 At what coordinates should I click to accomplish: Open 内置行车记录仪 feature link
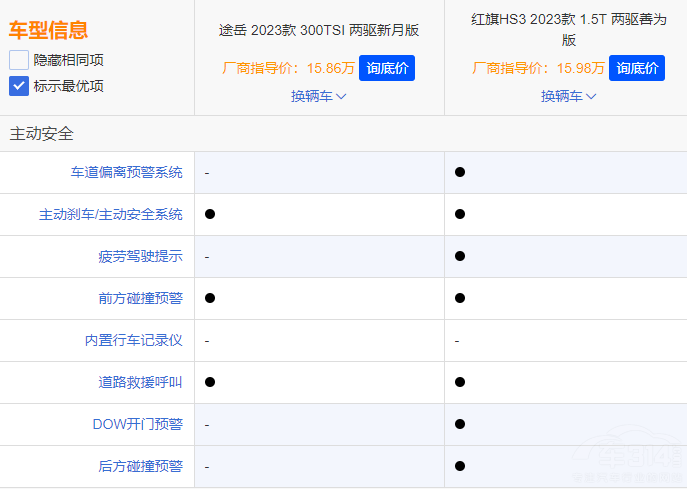[133, 340]
